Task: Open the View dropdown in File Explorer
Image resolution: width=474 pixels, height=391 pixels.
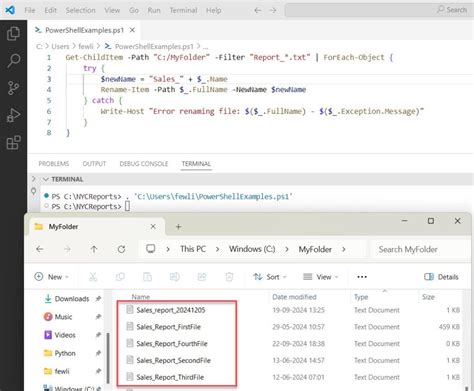Action: [x=320, y=277]
